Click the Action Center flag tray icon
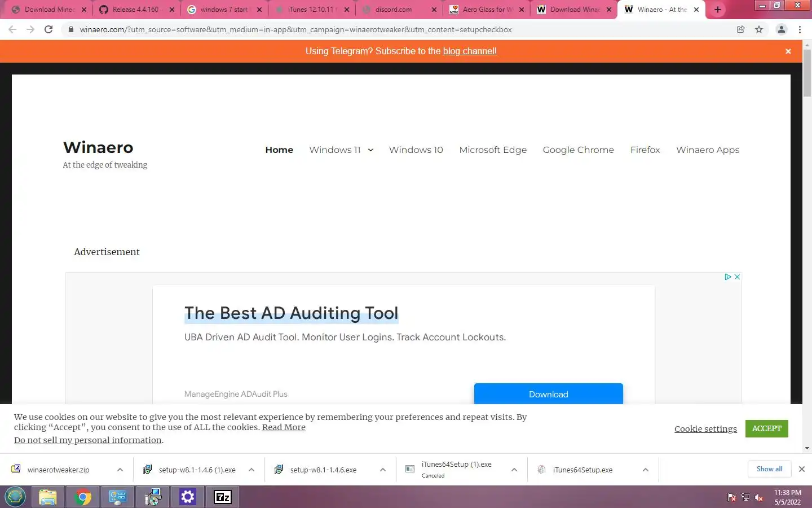This screenshot has width=812, height=508. [732, 497]
